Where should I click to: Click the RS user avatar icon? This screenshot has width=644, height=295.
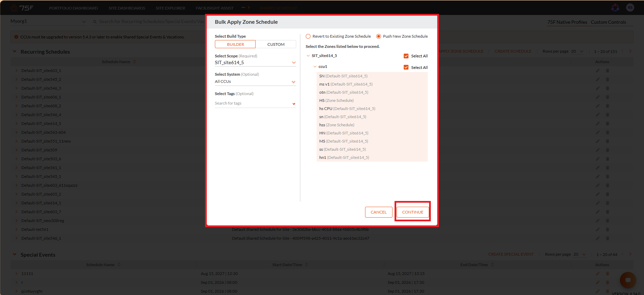click(630, 7)
